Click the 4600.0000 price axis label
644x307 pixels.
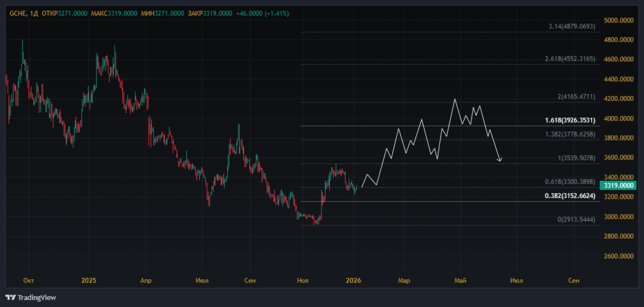[x=618, y=59]
